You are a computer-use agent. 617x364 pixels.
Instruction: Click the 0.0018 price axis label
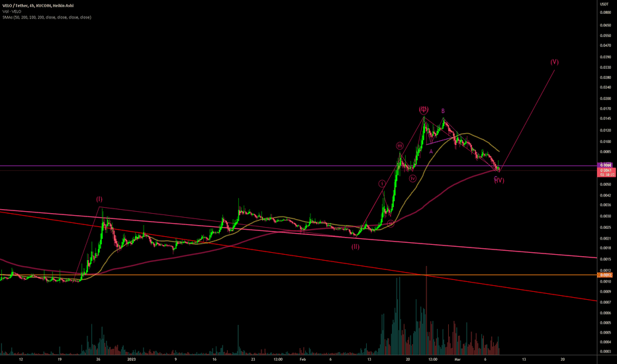[x=605, y=248]
